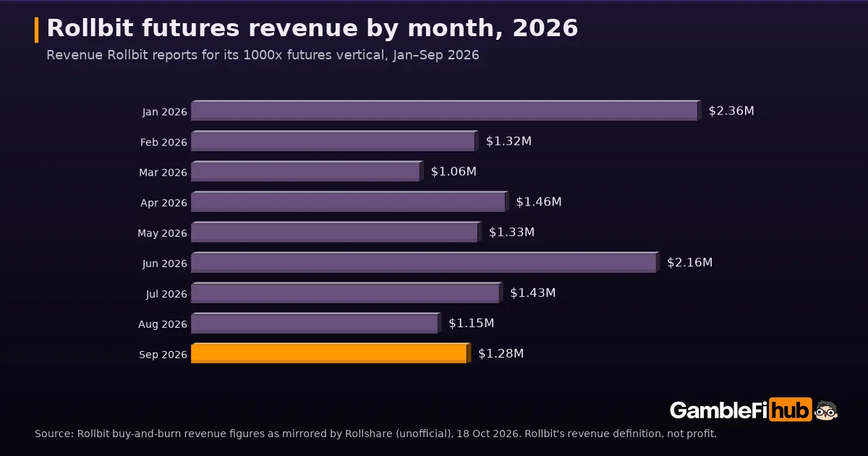
Task: Select the May 2026 revenue bar
Action: [336, 232]
